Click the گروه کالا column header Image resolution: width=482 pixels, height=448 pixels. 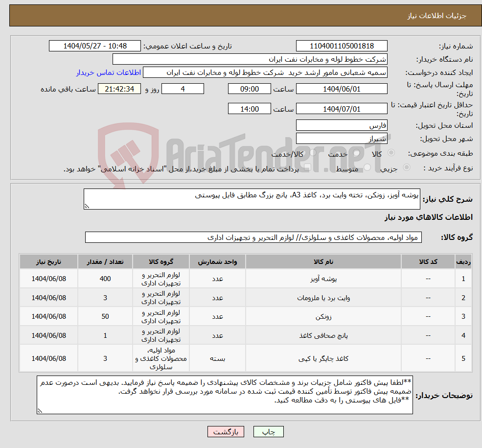point(161,261)
